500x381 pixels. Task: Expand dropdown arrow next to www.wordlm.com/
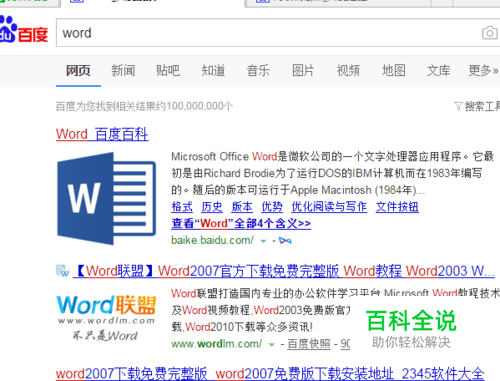272,345
